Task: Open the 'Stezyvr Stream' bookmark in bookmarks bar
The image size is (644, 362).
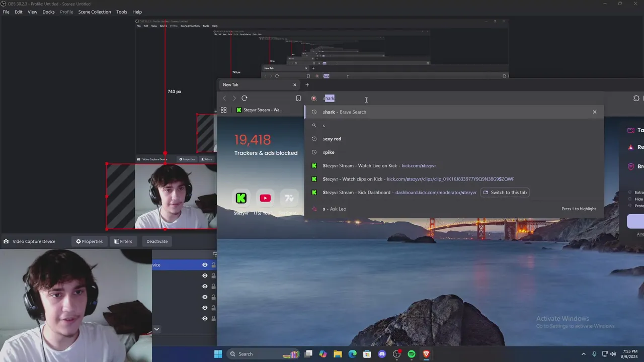Action: (260, 110)
